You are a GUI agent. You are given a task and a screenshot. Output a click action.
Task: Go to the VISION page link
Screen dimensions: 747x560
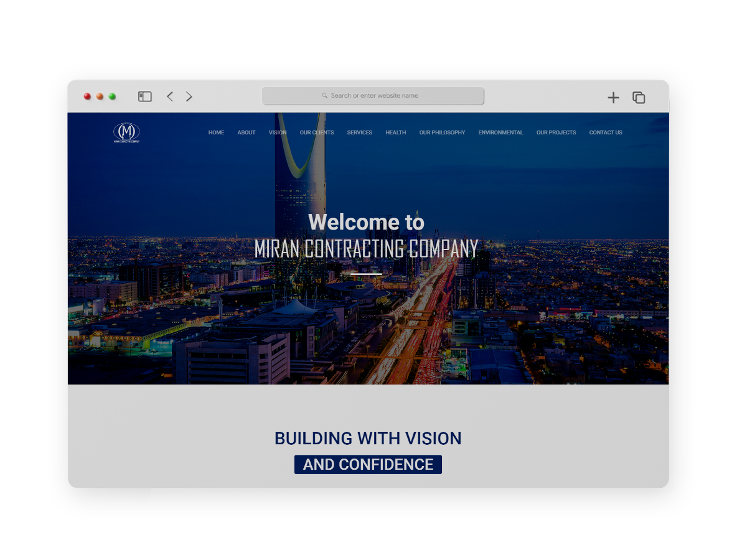click(x=278, y=133)
